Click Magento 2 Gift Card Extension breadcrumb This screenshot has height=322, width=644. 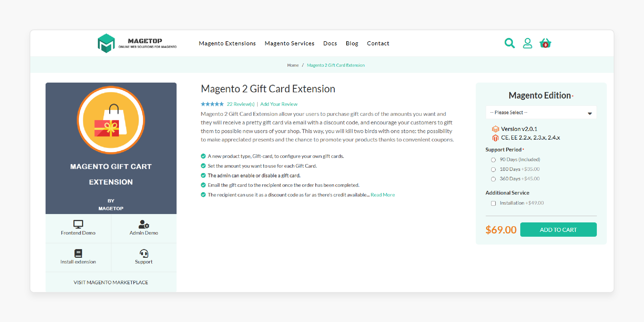point(336,65)
